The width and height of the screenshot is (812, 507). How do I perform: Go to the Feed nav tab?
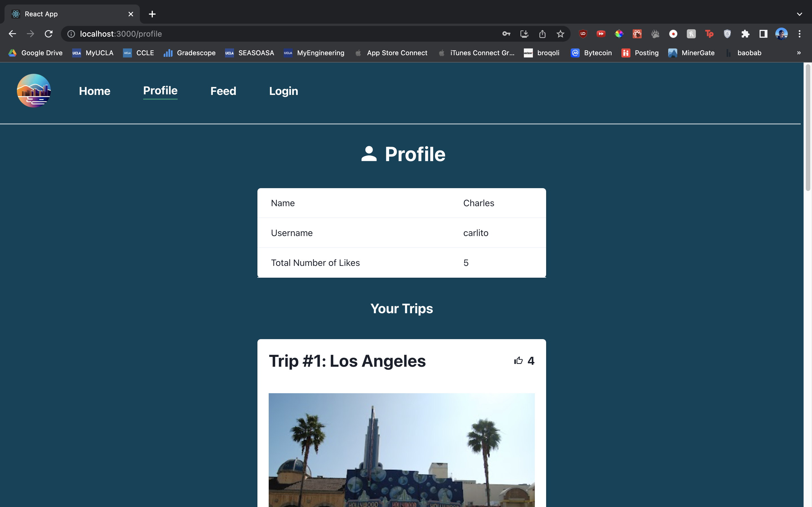223,91
